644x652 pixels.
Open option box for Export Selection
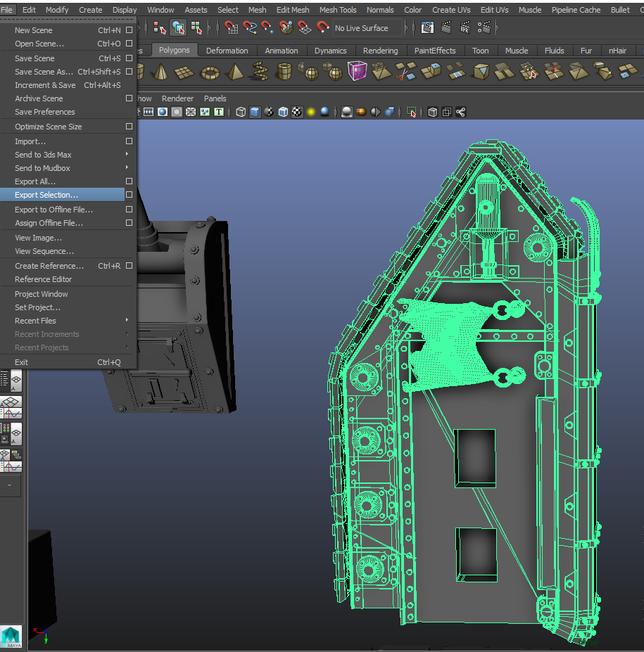(x=129, y=195)
